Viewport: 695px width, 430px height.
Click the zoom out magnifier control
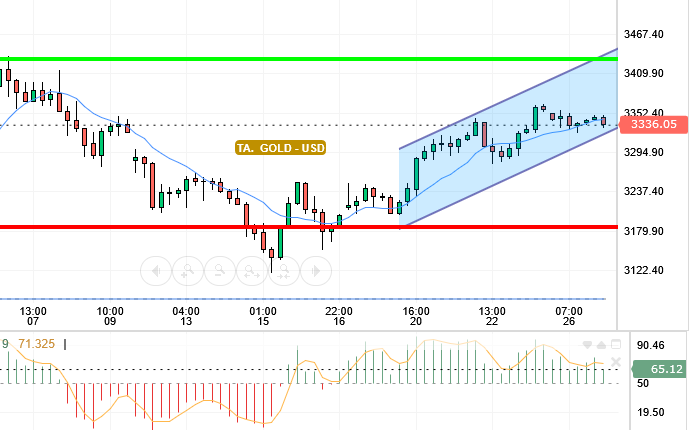pos(220,271)
